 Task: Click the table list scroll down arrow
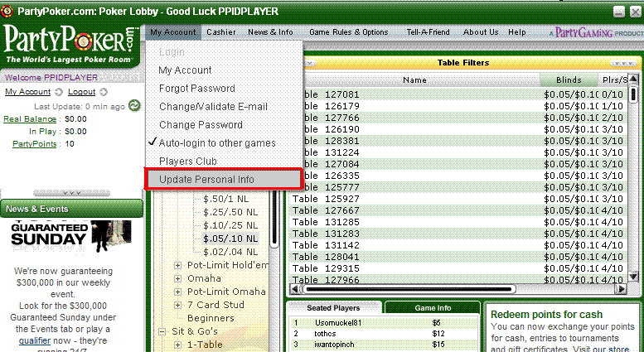click(634, 277)
